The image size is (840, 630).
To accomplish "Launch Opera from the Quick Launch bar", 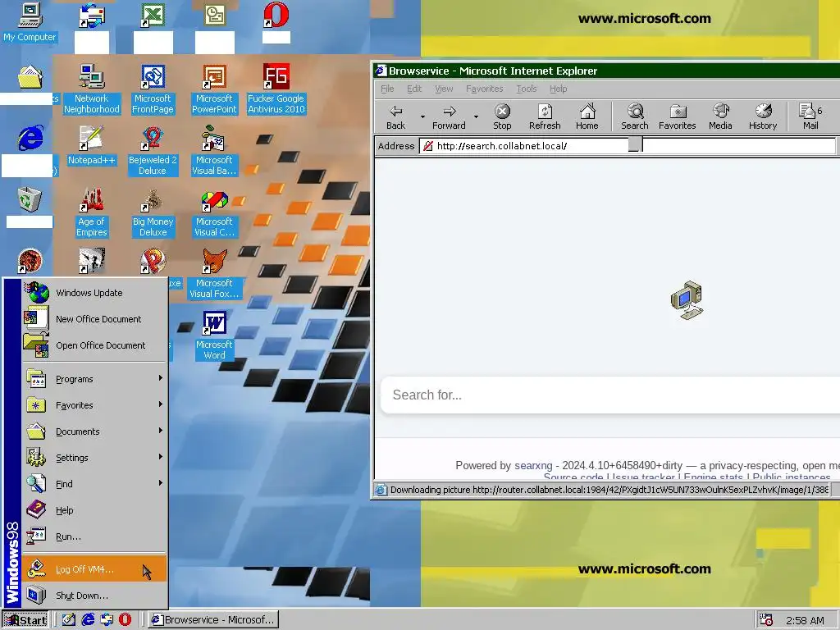I will pos(125,620).
